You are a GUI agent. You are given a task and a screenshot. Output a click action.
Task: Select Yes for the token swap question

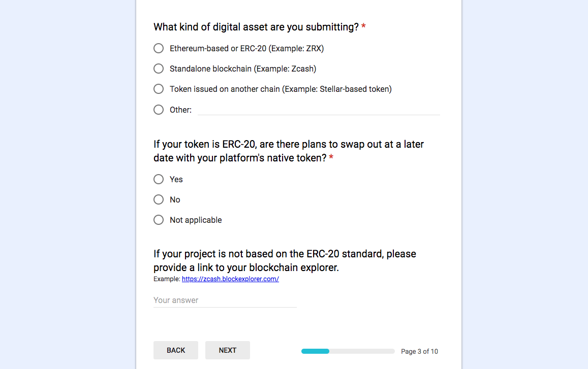click(x=159, y=179)
